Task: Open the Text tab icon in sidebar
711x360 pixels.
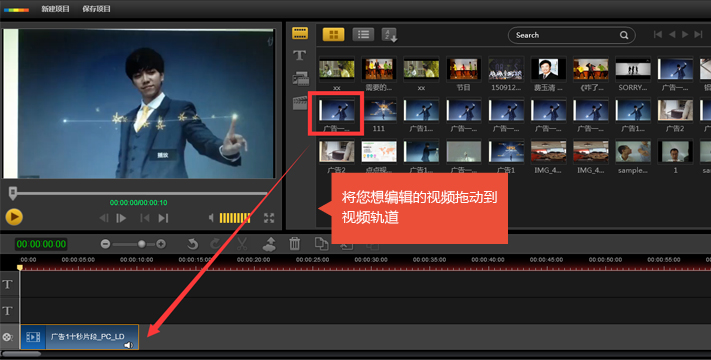Action: click(x=299, y=55)
